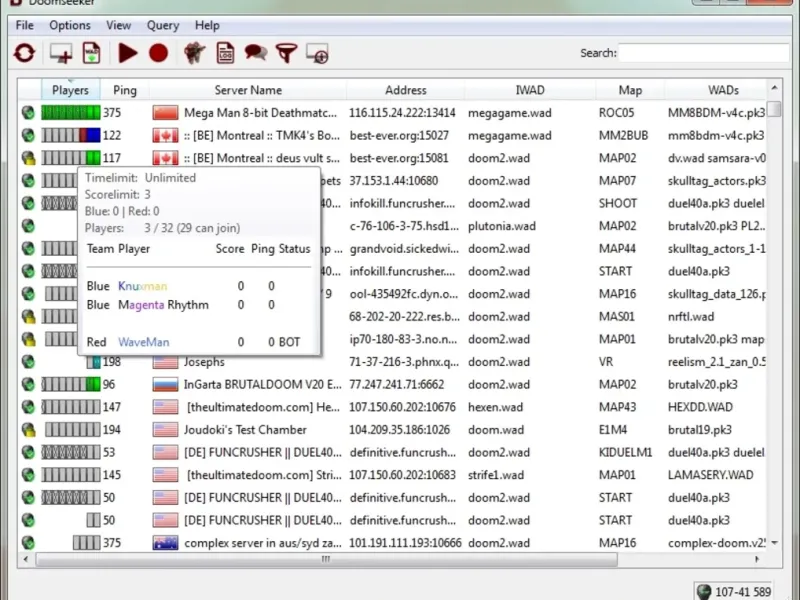Click the Search input field

click(704, 53)
